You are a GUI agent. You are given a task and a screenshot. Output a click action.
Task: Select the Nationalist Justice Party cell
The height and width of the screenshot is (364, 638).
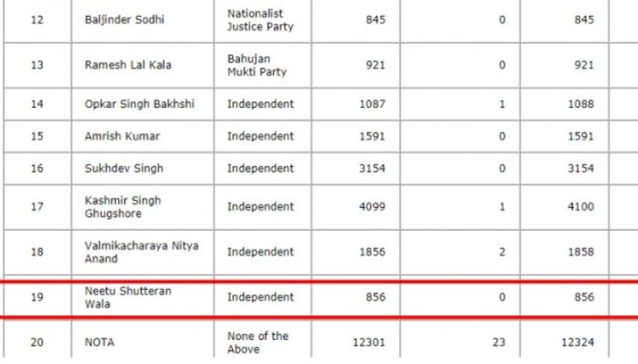point(260,19)
